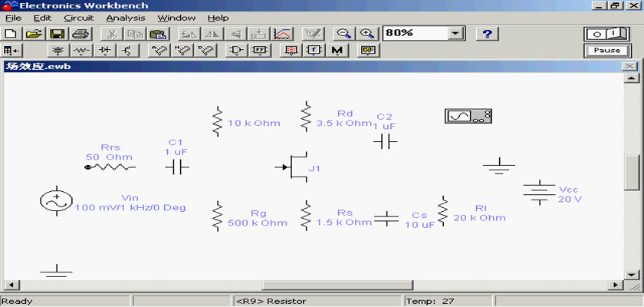
Task: Select the Rg 500 k Ohm resistor
Action: coord(217,216)
